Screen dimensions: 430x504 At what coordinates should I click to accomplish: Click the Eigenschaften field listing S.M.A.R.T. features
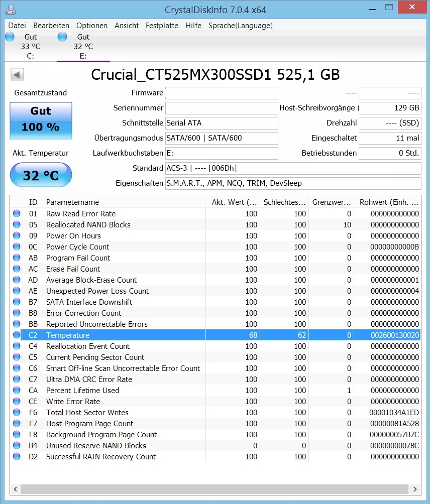[293, 183]
